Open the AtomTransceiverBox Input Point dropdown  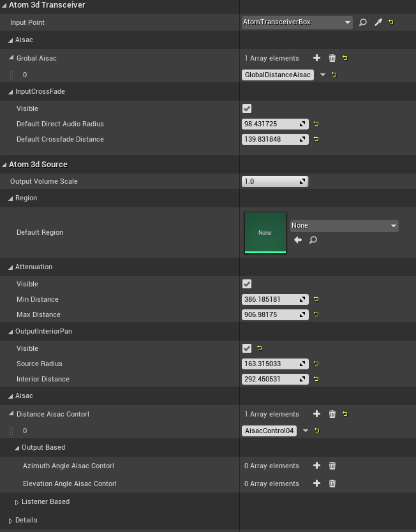(x=297, y=22)
